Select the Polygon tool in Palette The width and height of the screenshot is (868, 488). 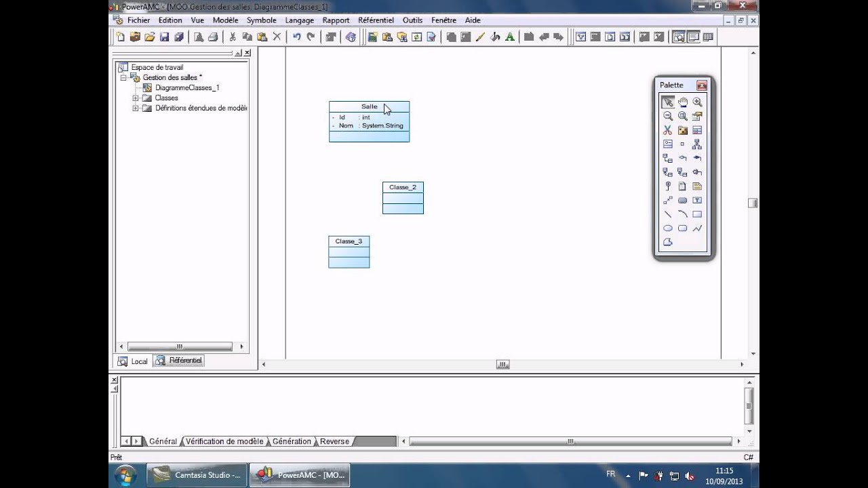coord(668,242)
